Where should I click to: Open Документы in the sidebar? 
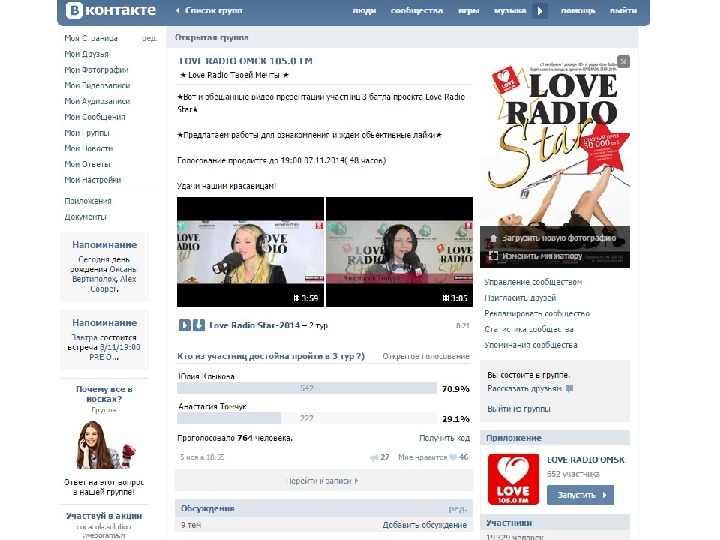pyautogui.click(x=85, y=217)
